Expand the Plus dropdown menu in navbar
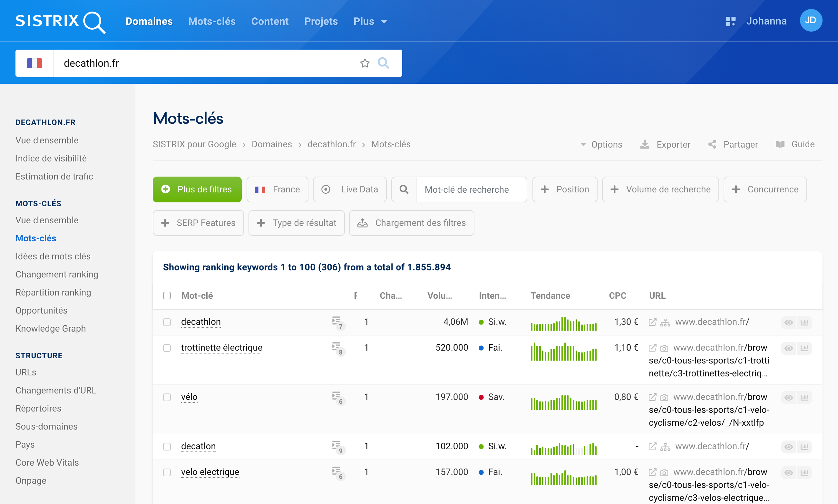The image size is (838, 504). point(367,21)
